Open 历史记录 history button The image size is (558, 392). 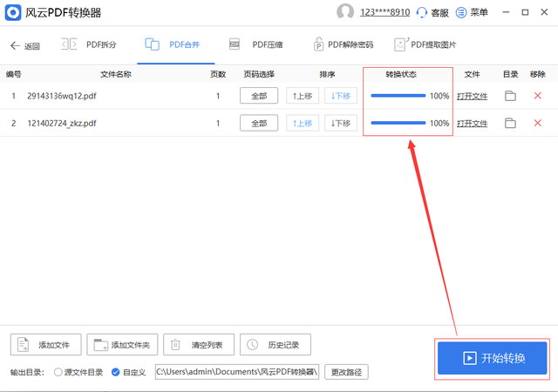point(276,344)
